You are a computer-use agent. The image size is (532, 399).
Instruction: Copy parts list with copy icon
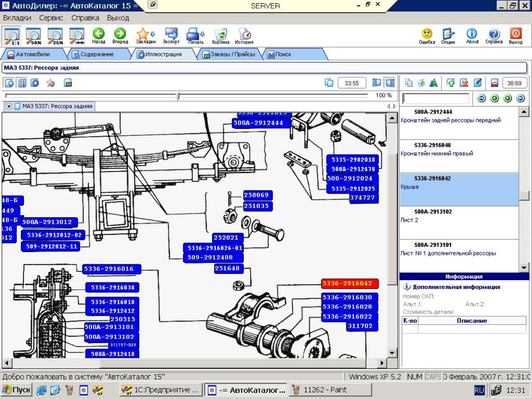(409, 83)
